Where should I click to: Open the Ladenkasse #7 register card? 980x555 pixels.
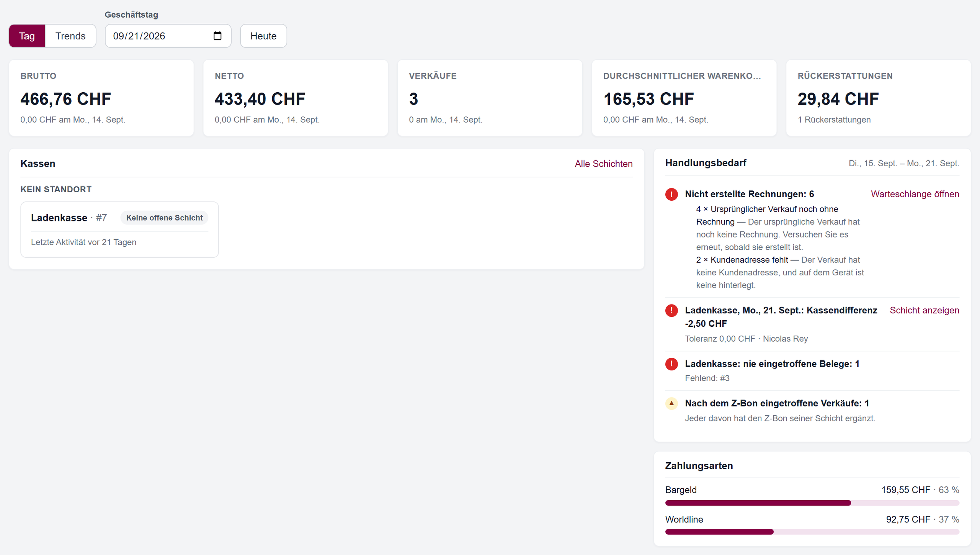pos(119,229)
